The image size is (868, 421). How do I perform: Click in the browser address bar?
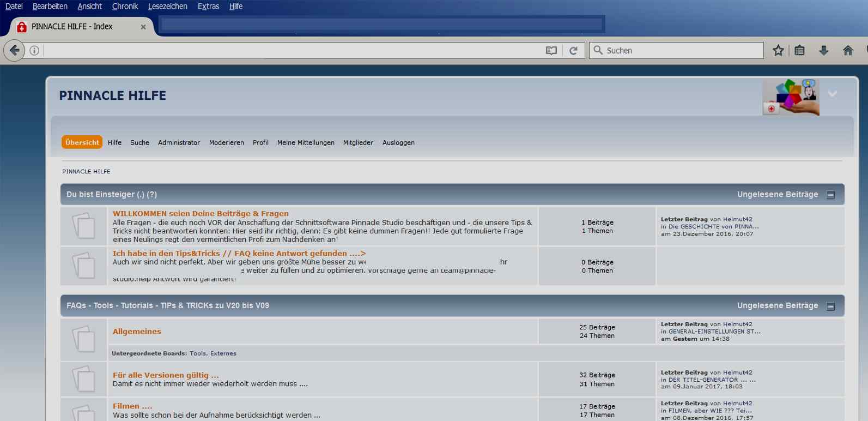pyautogui.click(x=293, y=51)
